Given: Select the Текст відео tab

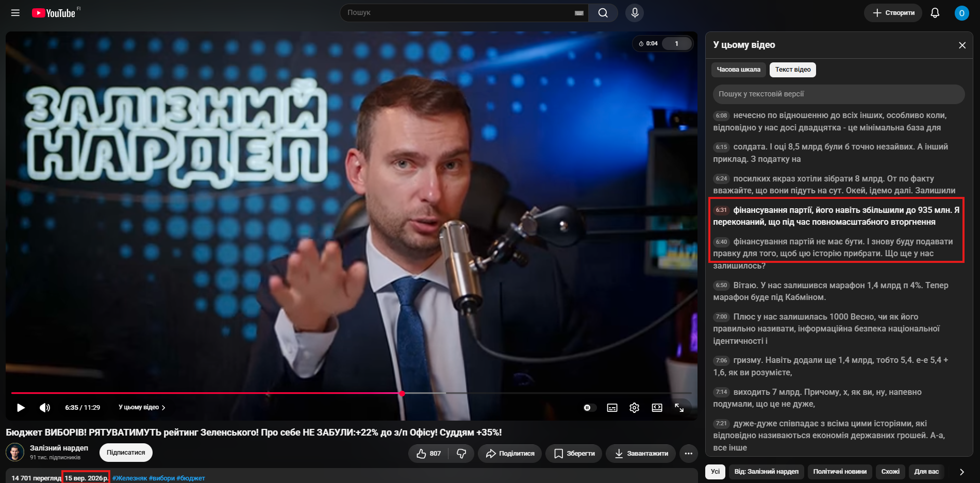Looking at the screenshot, I should [793, 70].
